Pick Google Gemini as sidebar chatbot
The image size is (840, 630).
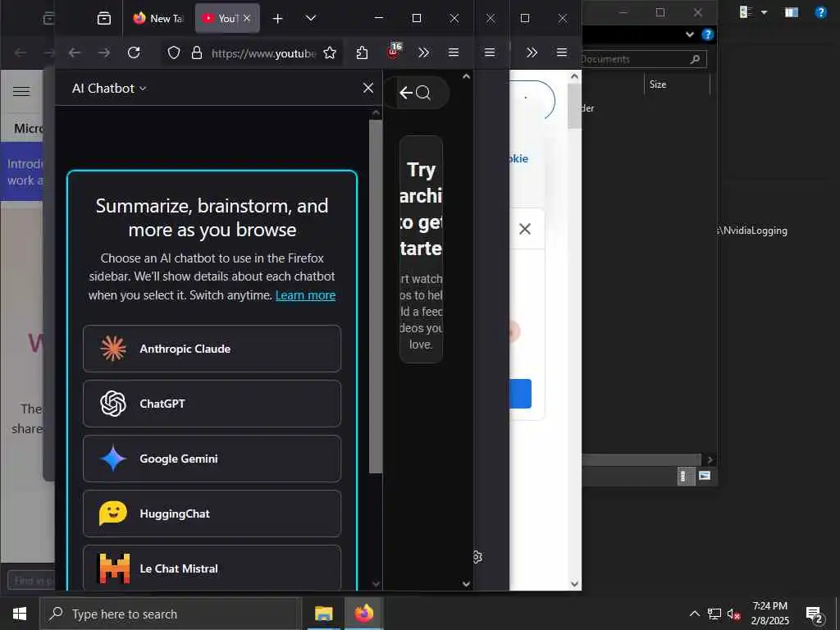212,459
